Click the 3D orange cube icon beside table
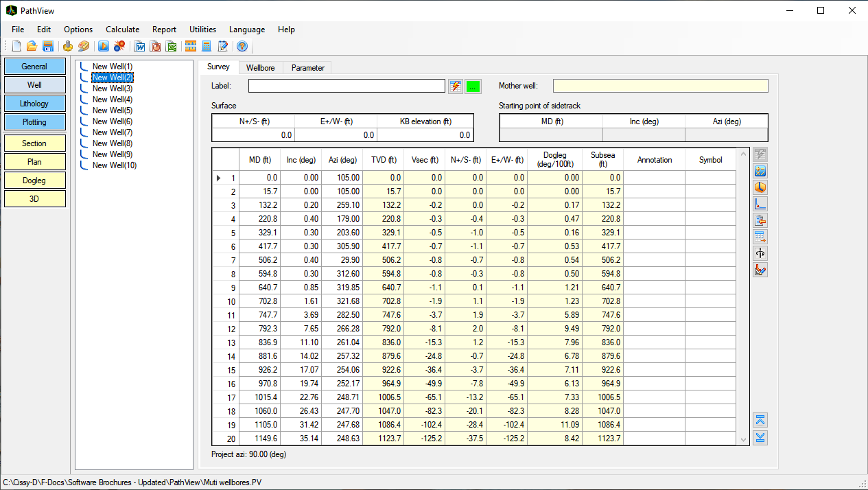The image size is (868, 490). pyautogui.click(x=760, y=187)
